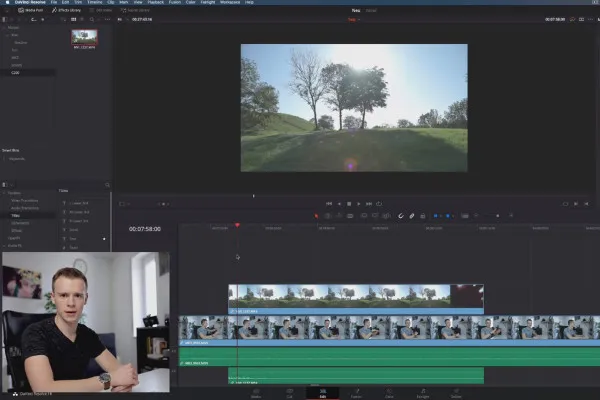Click the effects library search icon
Viewport: 600px width, 400px height.
[x=108, y=185]
